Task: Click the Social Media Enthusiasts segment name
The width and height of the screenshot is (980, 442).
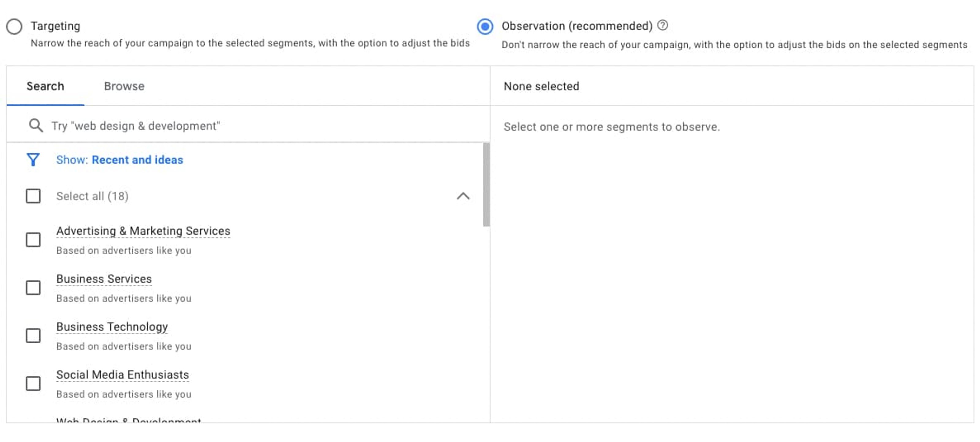Action: coord(123,375)
